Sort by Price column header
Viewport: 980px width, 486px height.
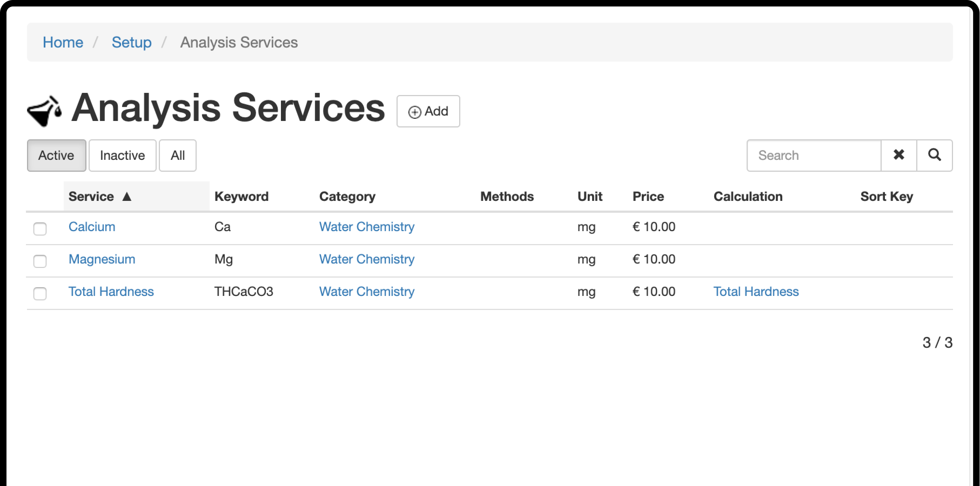click(648, 197)
